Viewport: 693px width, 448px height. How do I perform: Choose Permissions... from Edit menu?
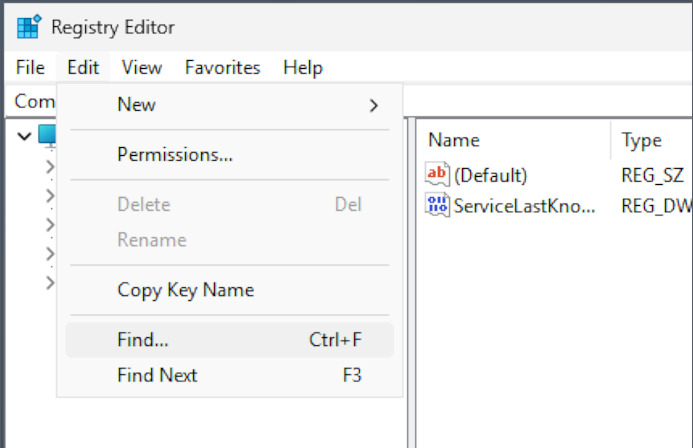[229, 155]
